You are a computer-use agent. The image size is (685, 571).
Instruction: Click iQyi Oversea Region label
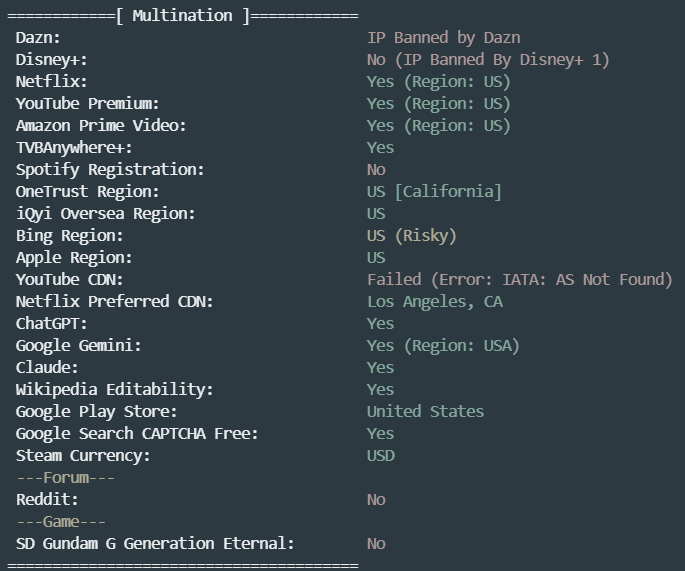point(105,214)
